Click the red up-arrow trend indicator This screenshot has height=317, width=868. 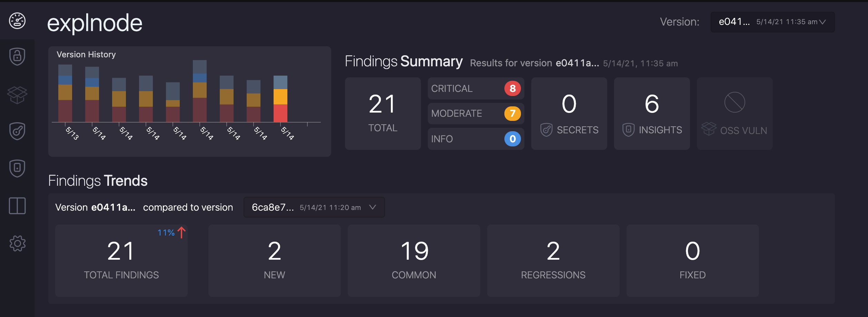tap(181, 232)
